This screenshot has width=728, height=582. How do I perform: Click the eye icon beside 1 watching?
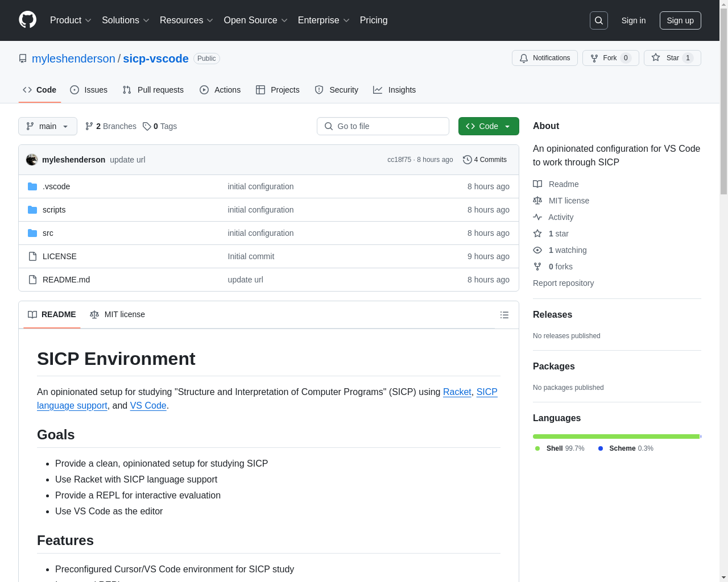(x=537, y=250)
